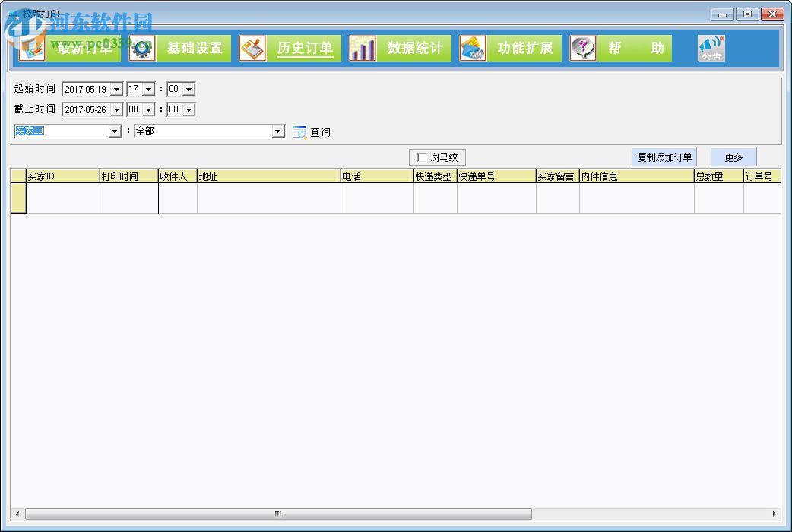This screenshot has width=792, height=532.
Task: Expand the end minute dropdown
Action: click(x=189, y=109)
